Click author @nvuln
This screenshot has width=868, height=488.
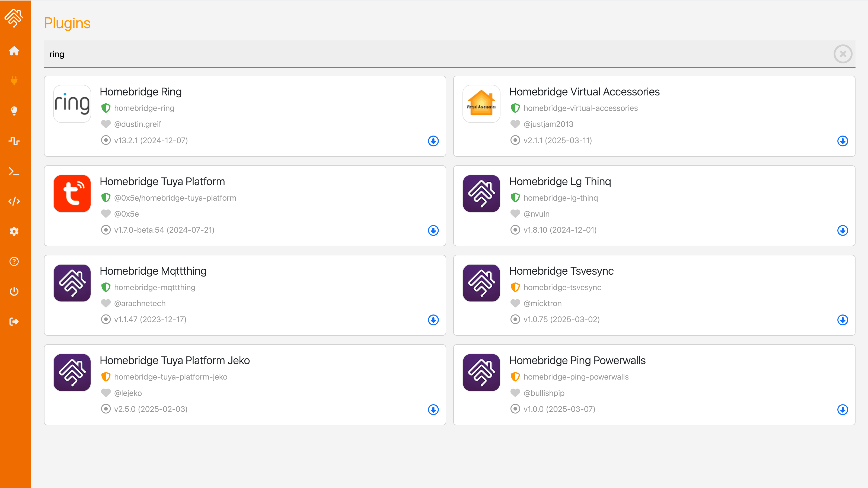coord(537,214)
